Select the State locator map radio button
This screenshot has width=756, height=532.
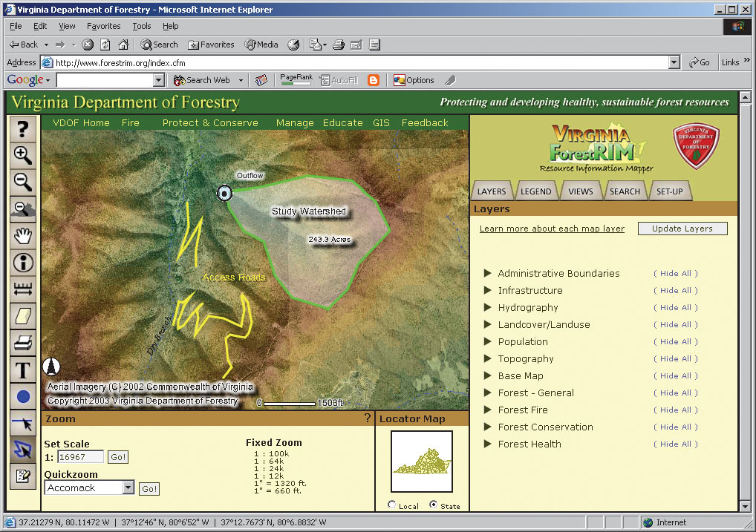pos(434,505)
